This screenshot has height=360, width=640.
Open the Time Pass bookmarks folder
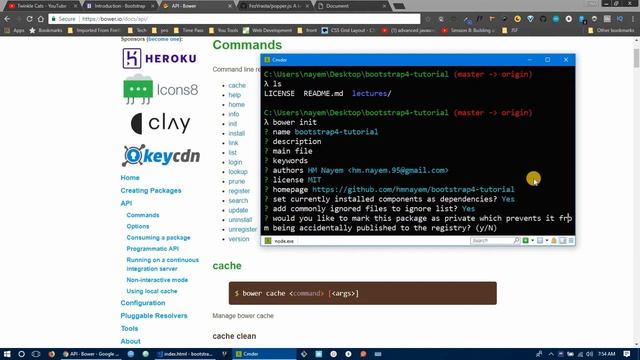pyautogui.click(x=188, y=30)
